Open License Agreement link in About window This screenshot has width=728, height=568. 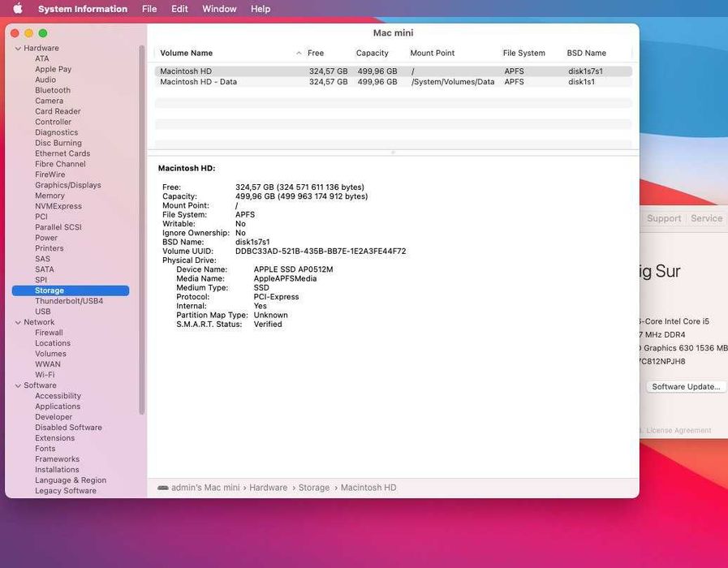(678, 431)
